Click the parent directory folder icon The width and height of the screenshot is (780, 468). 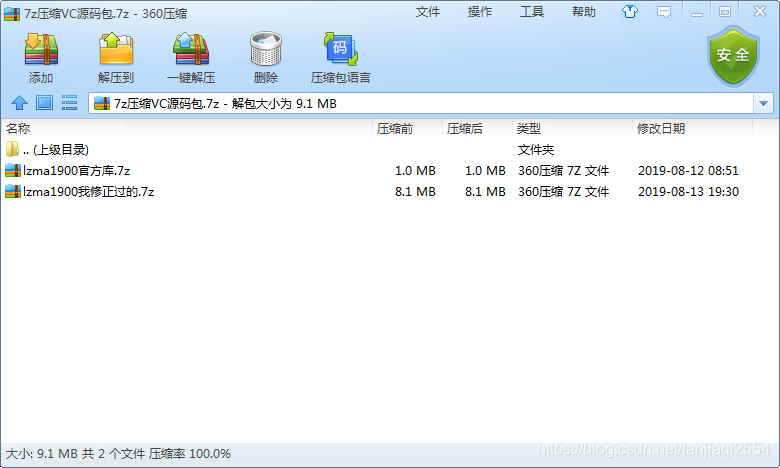[12, 149]
